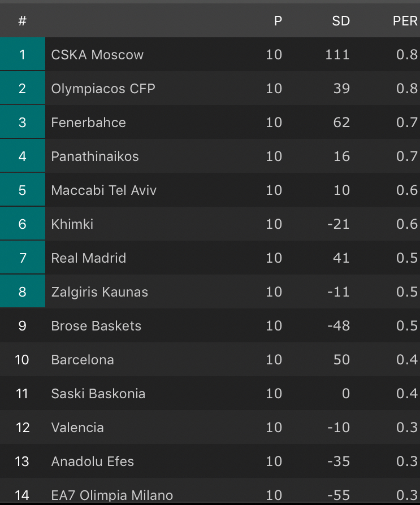420x505 pixels.
Task: Open Panathinaikos team entry
Action: pyautogui.click(x=95, y=156)
